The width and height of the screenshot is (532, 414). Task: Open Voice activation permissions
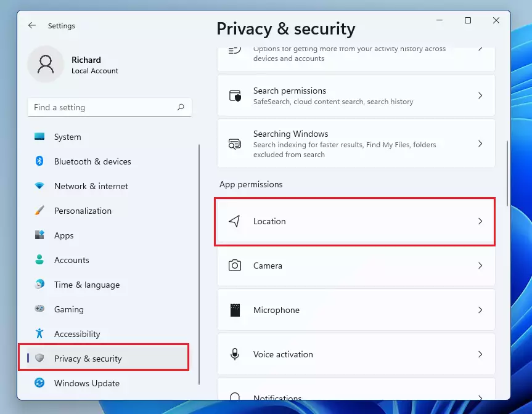[x=356, y=354]
